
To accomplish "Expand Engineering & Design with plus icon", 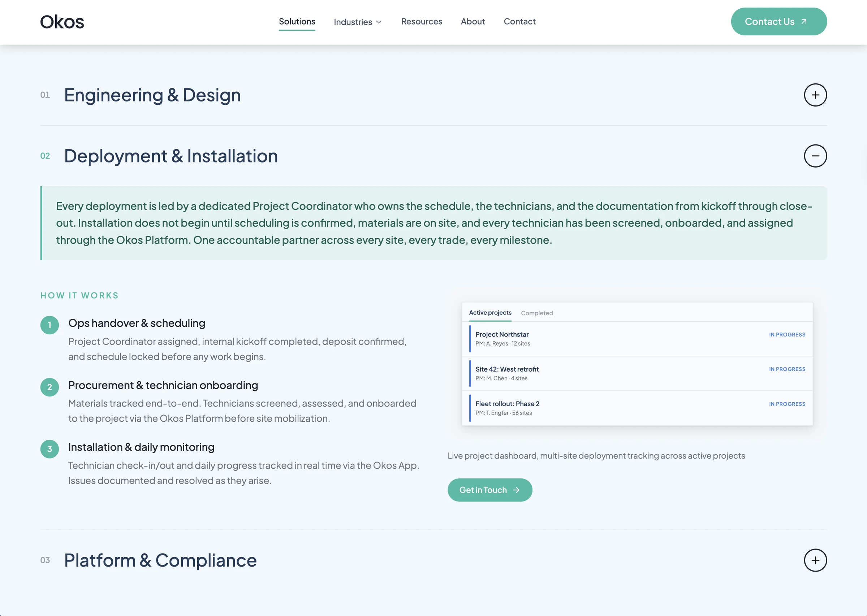I will pos(815,95).
